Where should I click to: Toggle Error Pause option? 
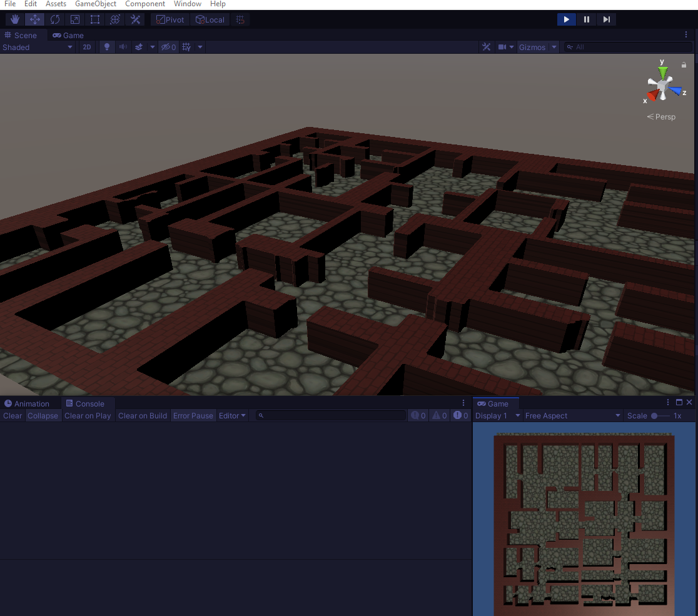tap(193, 416)
